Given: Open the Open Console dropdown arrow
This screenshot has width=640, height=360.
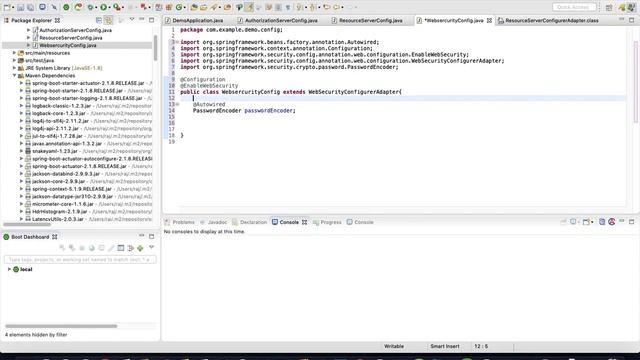Looking at the screenshot, I should [x=592, y=222].
